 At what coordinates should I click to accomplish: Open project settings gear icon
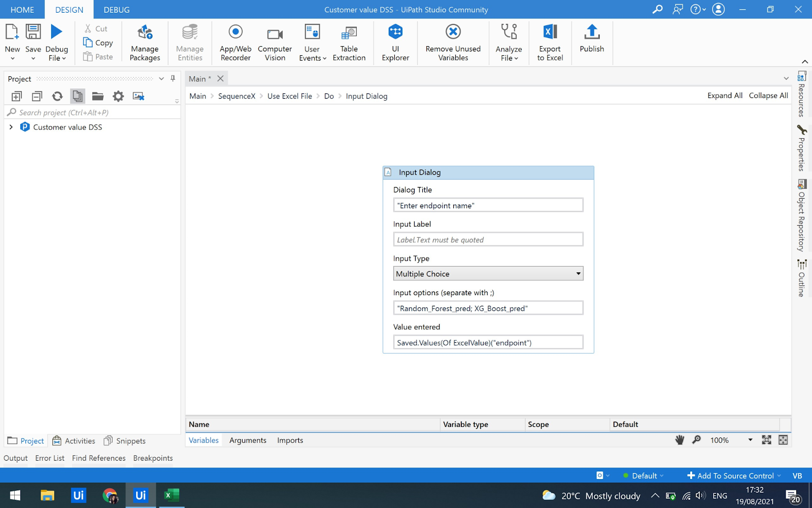tap(118, 96)
